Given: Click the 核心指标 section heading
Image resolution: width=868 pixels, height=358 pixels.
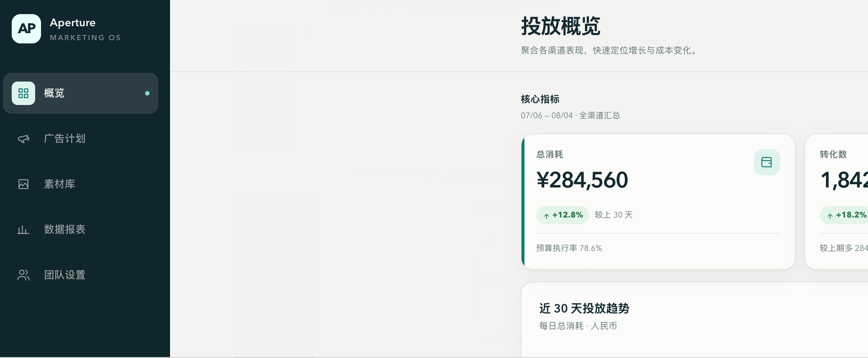Looking at the screenshot, I should pos(540,99).
